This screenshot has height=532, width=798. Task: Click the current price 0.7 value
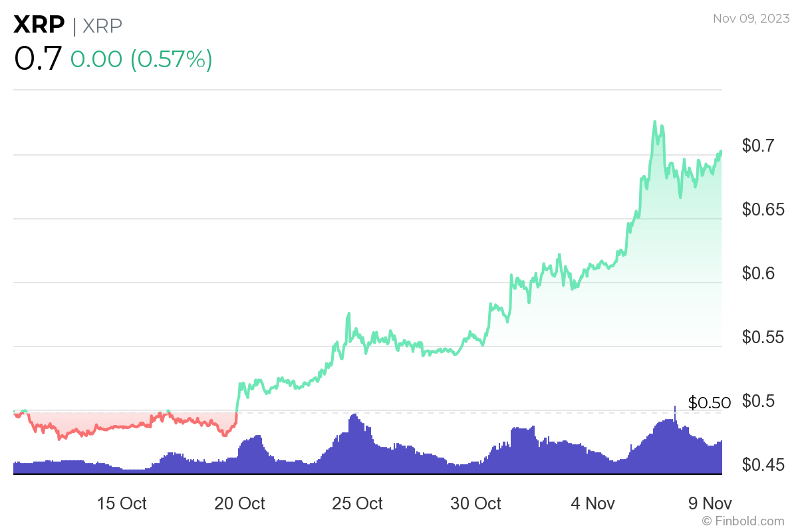(x=38, y=59)
